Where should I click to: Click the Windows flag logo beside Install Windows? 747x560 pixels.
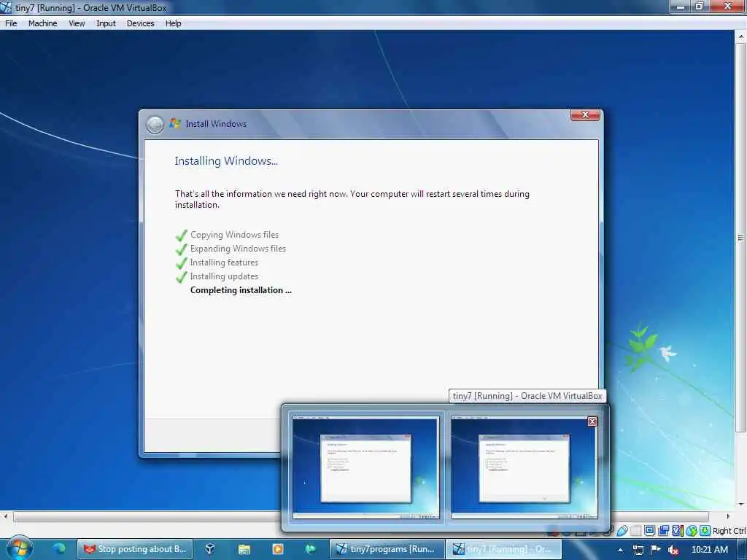(175, 123)
